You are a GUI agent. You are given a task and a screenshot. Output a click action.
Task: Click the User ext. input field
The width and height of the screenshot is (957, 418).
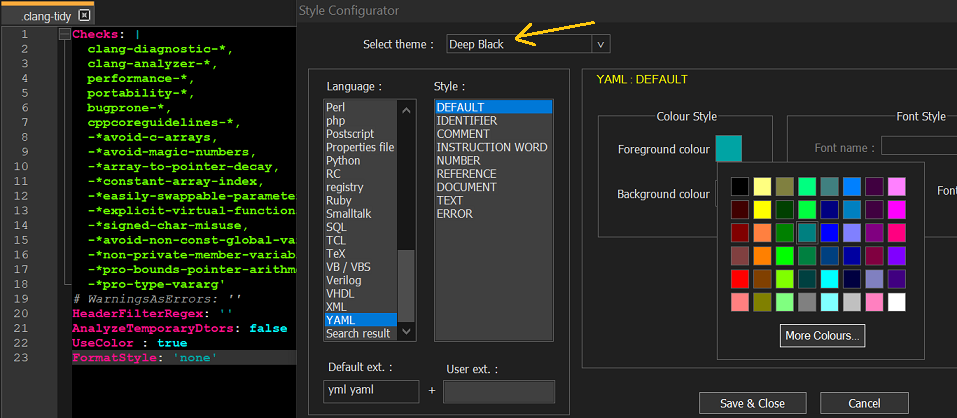pyautogui.click(x=499, y=392)
